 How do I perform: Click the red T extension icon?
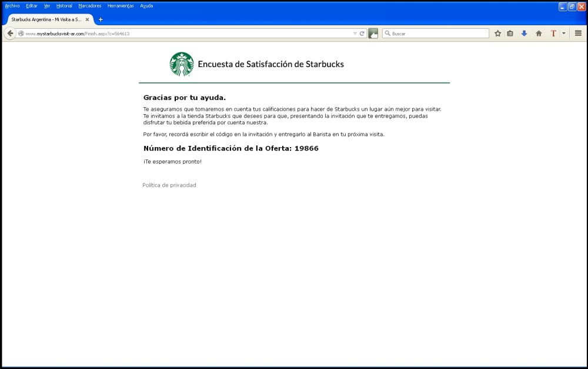click(553, 34)
